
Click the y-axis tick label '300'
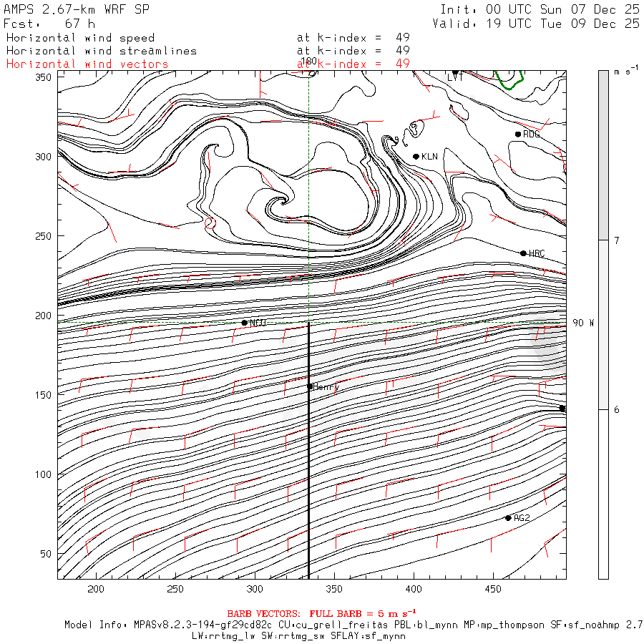coord(43,157)
